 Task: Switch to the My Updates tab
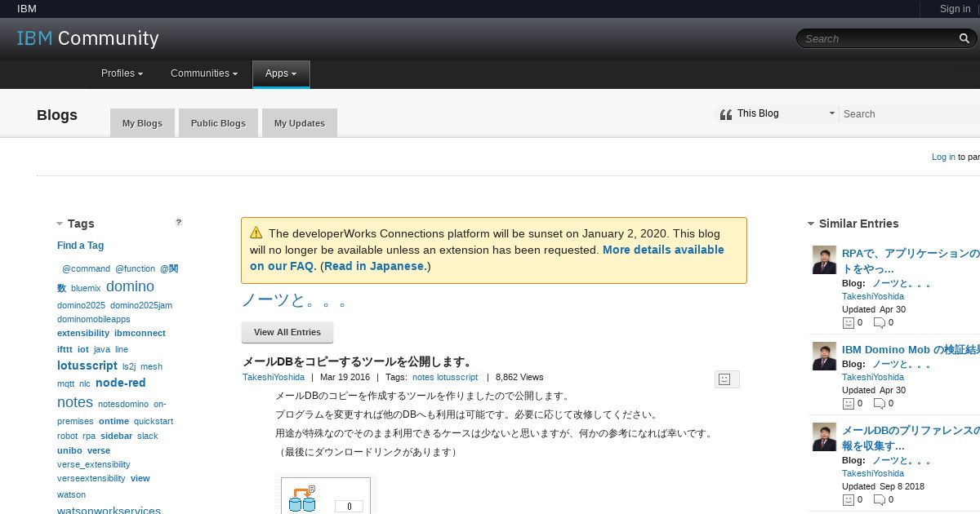(x=299, y=123)
